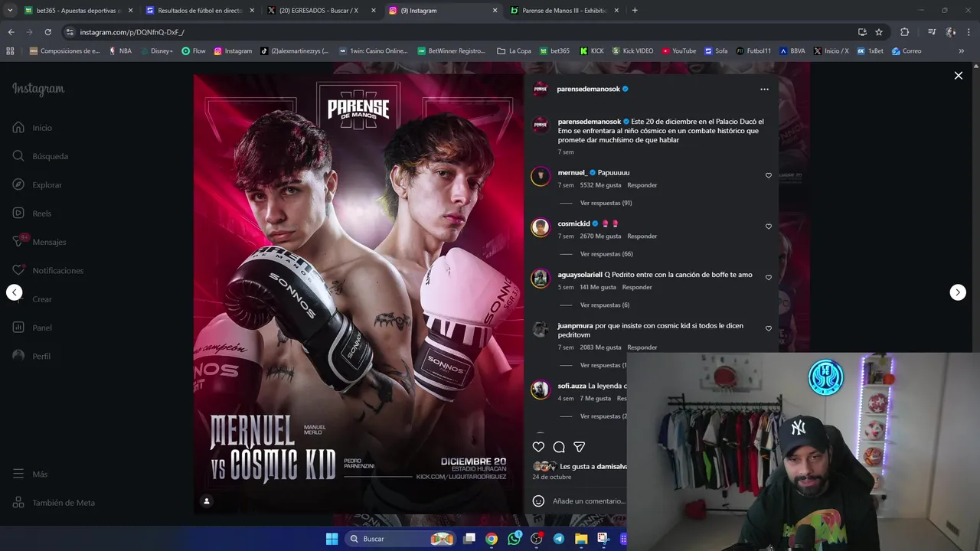Bookmark this page with the star icon
Screen dimensions: 980x551
pyautogui.click(x=879, y=32)
